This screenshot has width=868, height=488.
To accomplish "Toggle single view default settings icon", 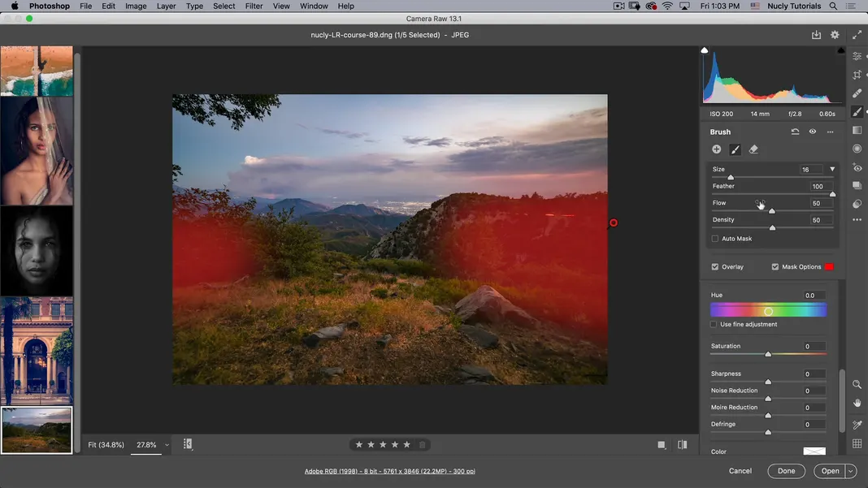I will coord(662,445).
